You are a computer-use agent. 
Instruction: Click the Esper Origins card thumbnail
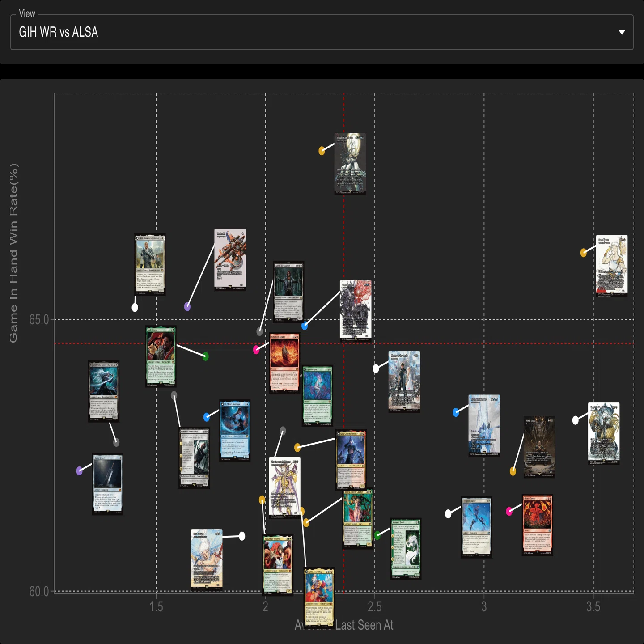tap(318, 396)
